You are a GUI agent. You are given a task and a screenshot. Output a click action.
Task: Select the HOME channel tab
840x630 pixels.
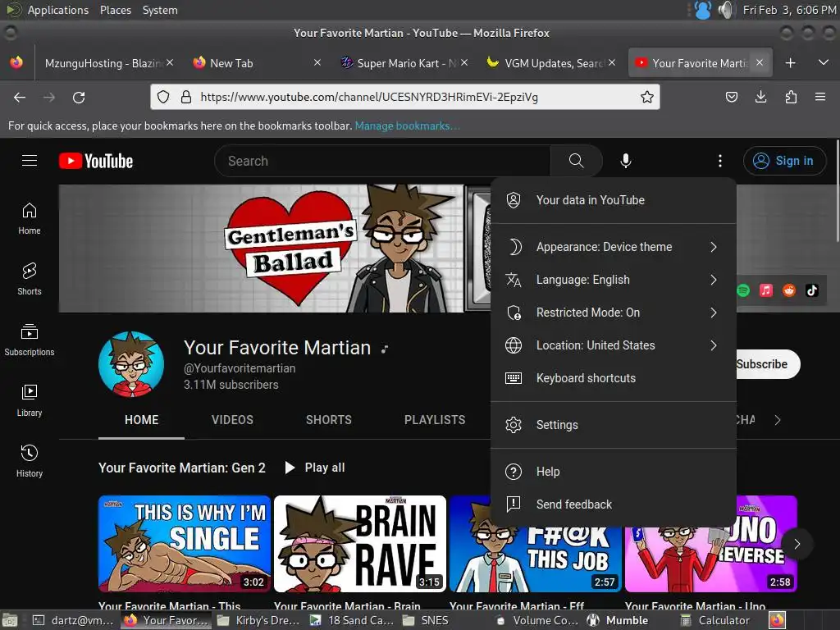pos(141,420)
